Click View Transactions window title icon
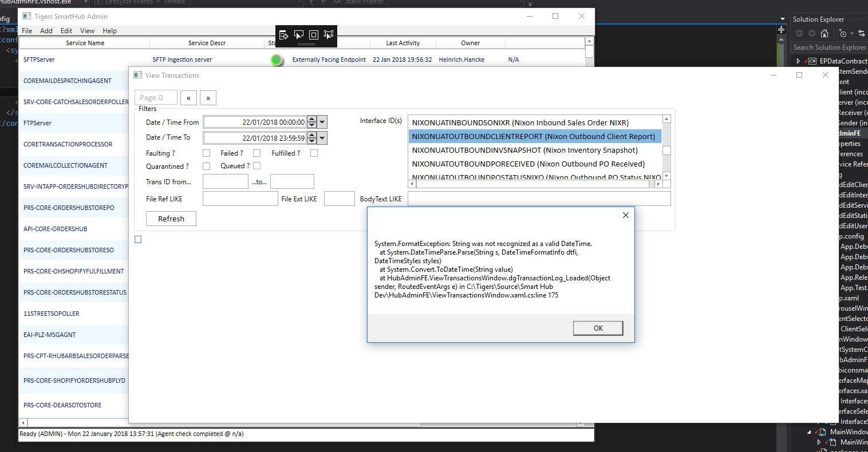Screen dimensions: 868x452 click(x=137, y=75)
